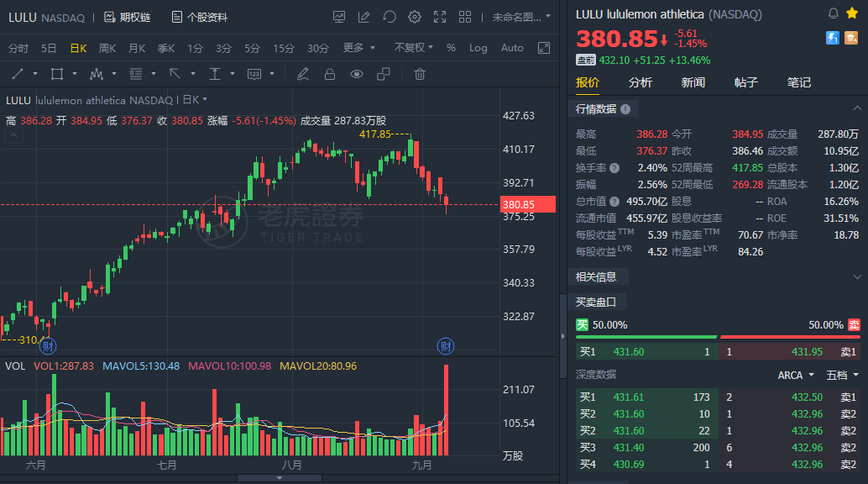
Task: Click the earnings 财 marker in June
Action: (48, 346)
